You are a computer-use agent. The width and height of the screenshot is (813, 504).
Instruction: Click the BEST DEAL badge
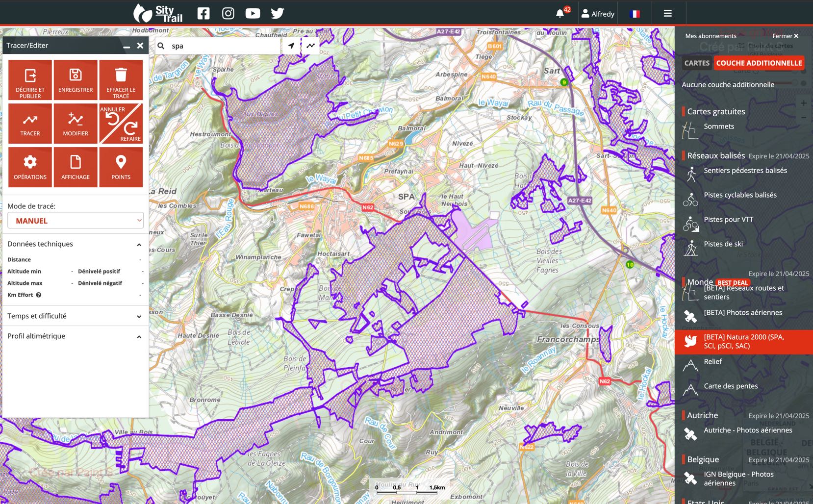[x=733, y=282]
